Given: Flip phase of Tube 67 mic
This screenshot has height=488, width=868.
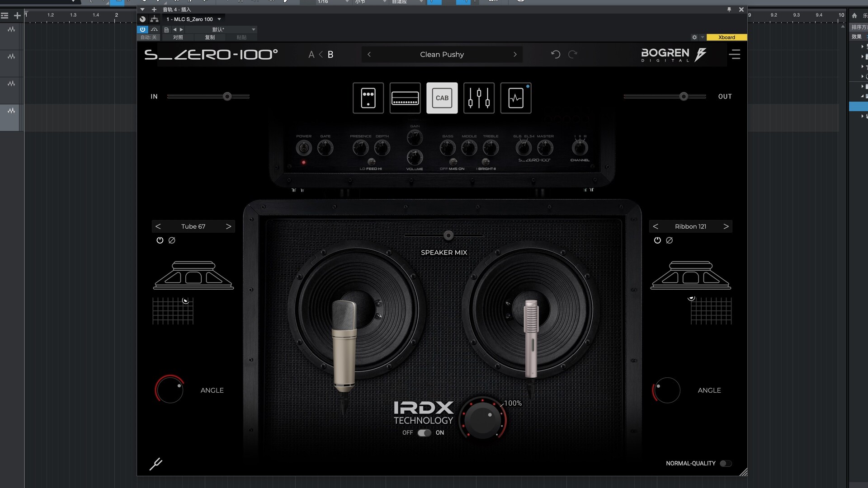Looking at the screenshot, I should (172, 240).
